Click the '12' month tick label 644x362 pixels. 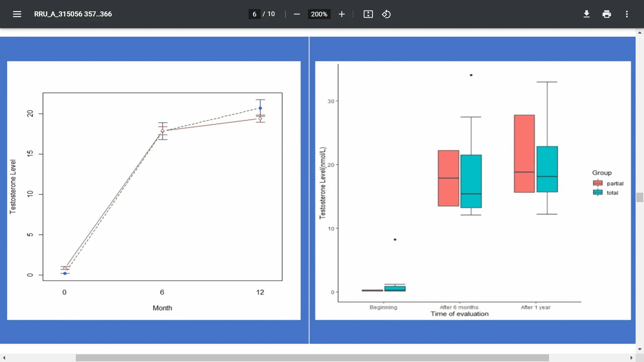[260, 292]
